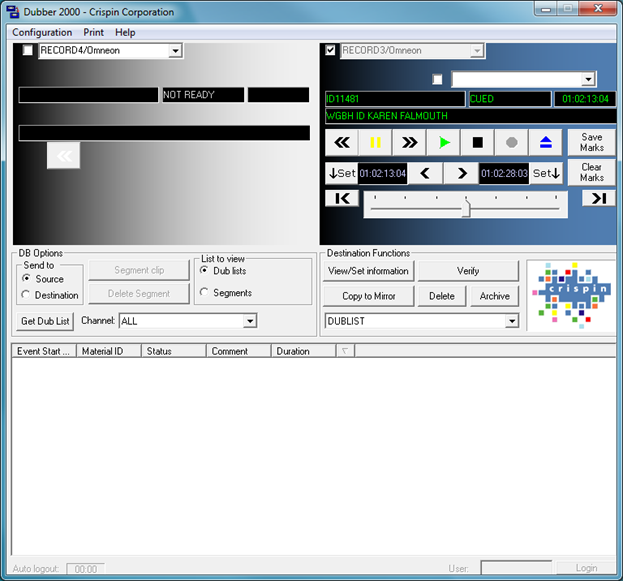623x581 pixels.
Task: Open the Configuration menu
Action: [x=42, y=32]
